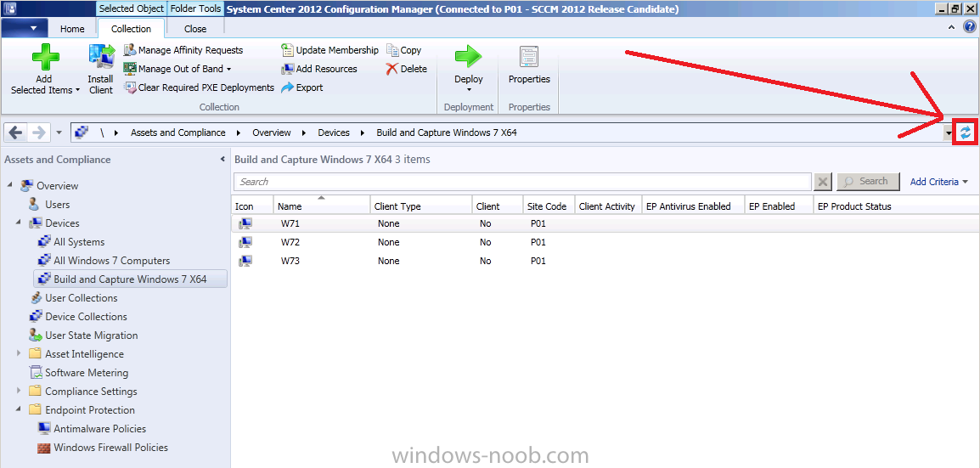The height and width of the screenshot is (468, 980).
Task: Select the W73 device row
Action: coord(605,262)
